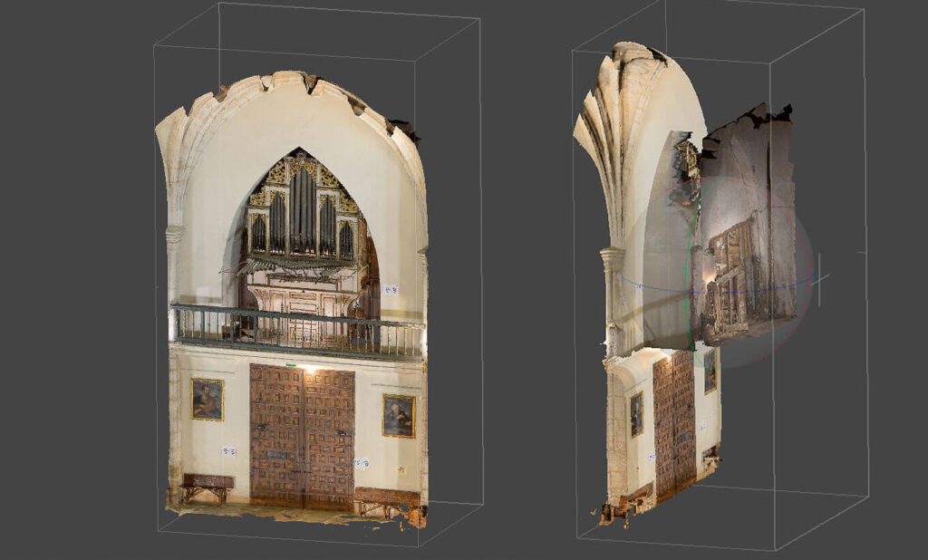The image size is (928, 560).
Task: Click the right framed painting beside the door
Action: [398, 416]
